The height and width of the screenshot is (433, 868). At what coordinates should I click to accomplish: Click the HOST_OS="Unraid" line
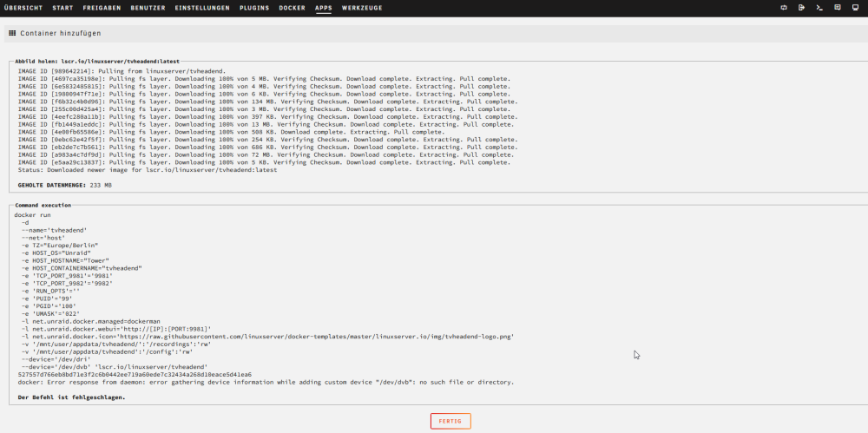[x=56, y=253]
